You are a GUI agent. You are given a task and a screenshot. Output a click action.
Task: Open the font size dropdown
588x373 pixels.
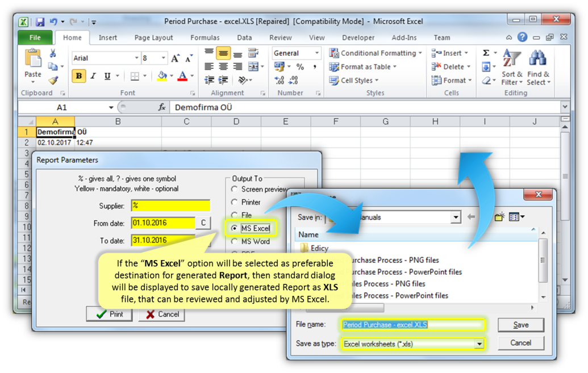pos(163,58)
